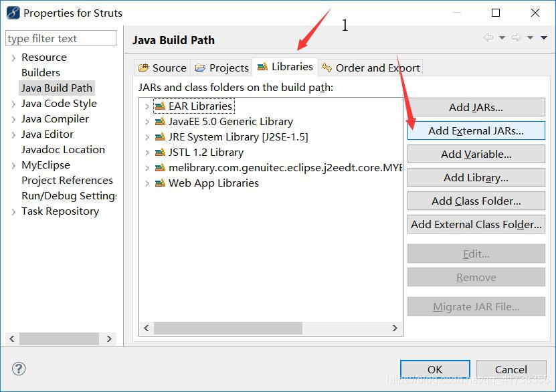Confirm with the OK button
This screenshot has height=392, width=556.
(435, 369)
